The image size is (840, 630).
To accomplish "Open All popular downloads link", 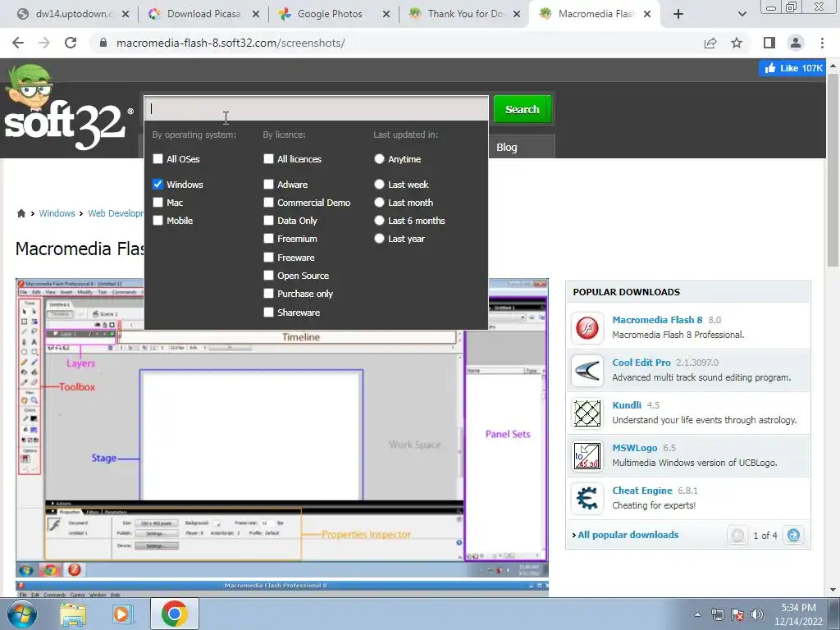I will (628, 535).
